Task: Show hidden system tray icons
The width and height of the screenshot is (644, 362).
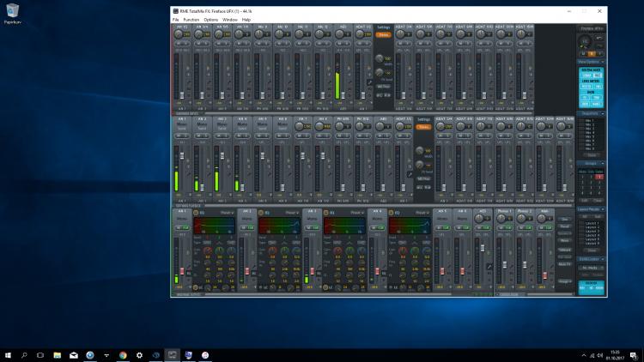Action: [x=584, y=355]
